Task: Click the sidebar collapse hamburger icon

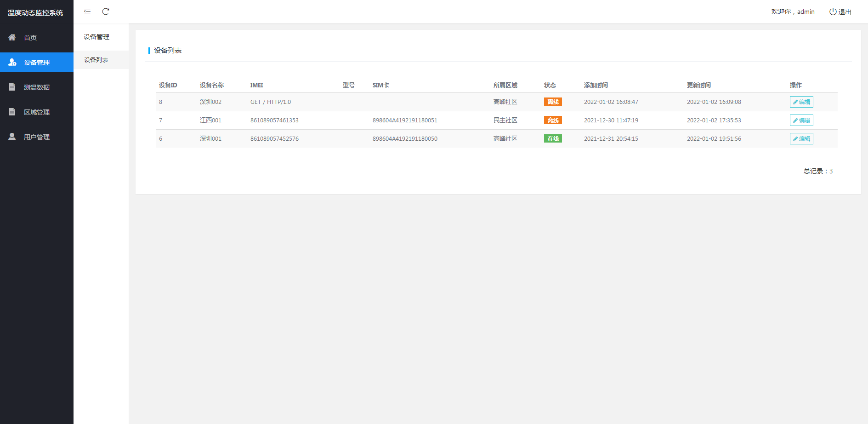Action: [x=87, y=11]
